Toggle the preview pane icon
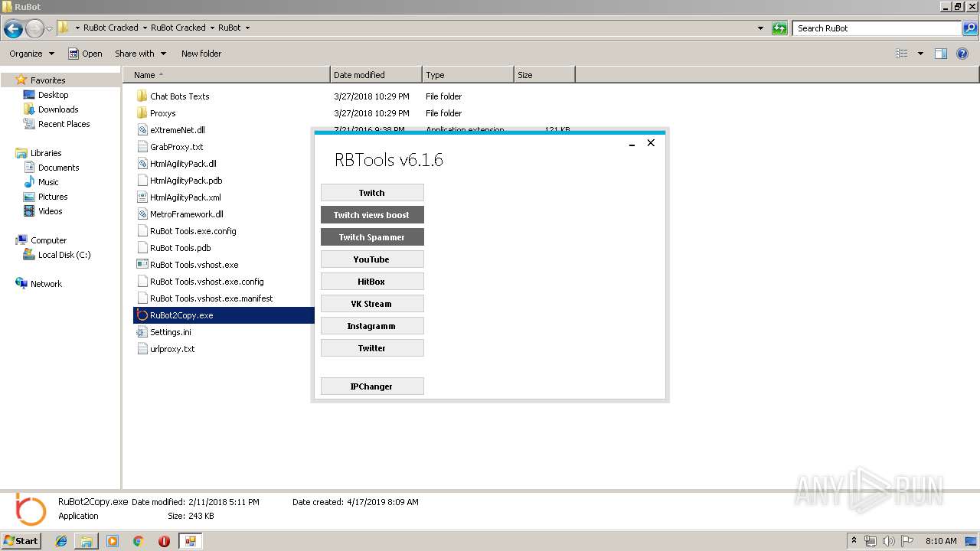The height and width of the screenshot is (551, 980). pyautogui.click(x=941, y=54)
